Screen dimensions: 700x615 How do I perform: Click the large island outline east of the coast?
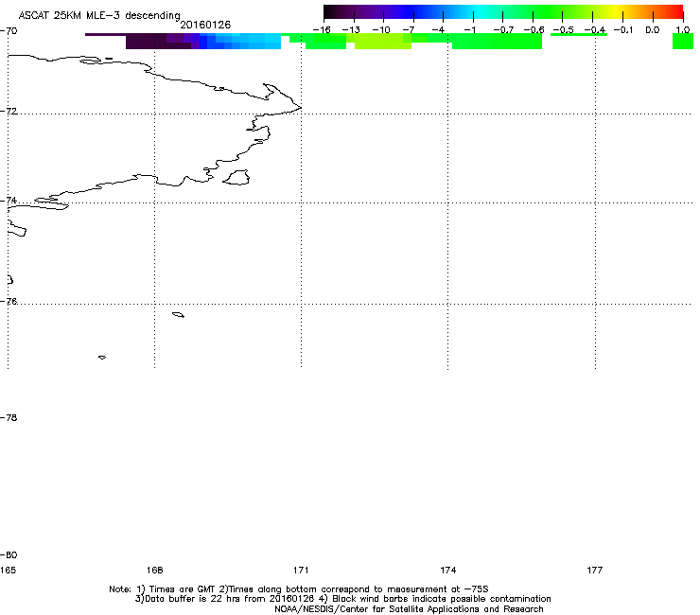coord(236,178)
